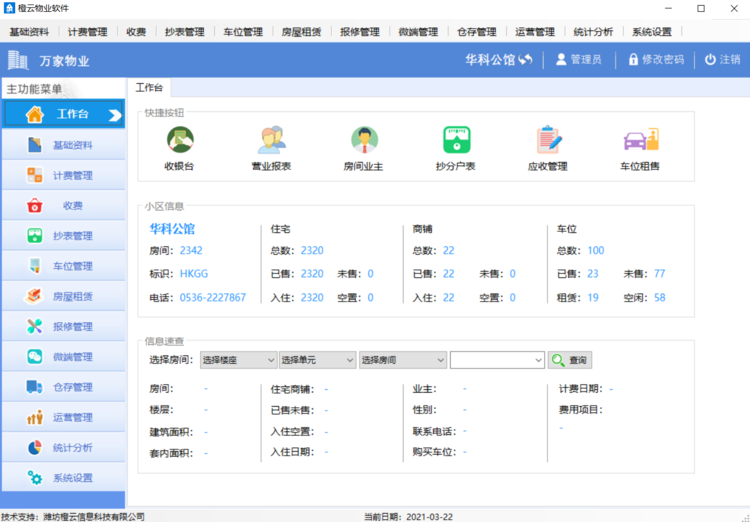Click the 车位租售 parking rental icon

pos(640,141)
